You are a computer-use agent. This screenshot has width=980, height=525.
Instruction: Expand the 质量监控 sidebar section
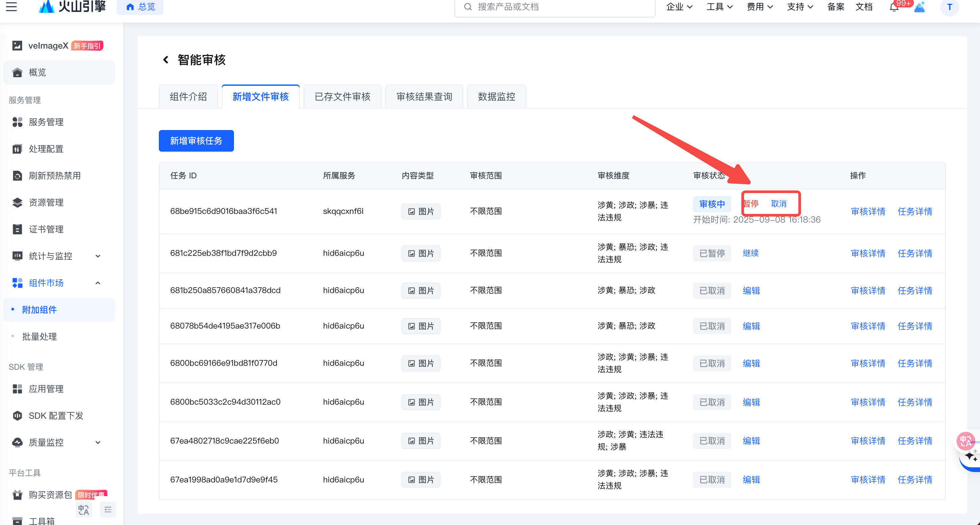tap(98, 443)
